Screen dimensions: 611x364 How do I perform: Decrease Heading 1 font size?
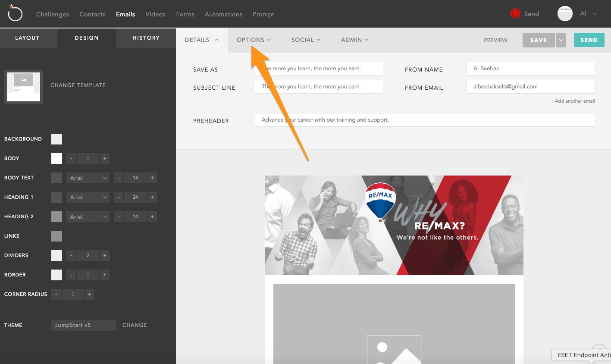(119, 197)
